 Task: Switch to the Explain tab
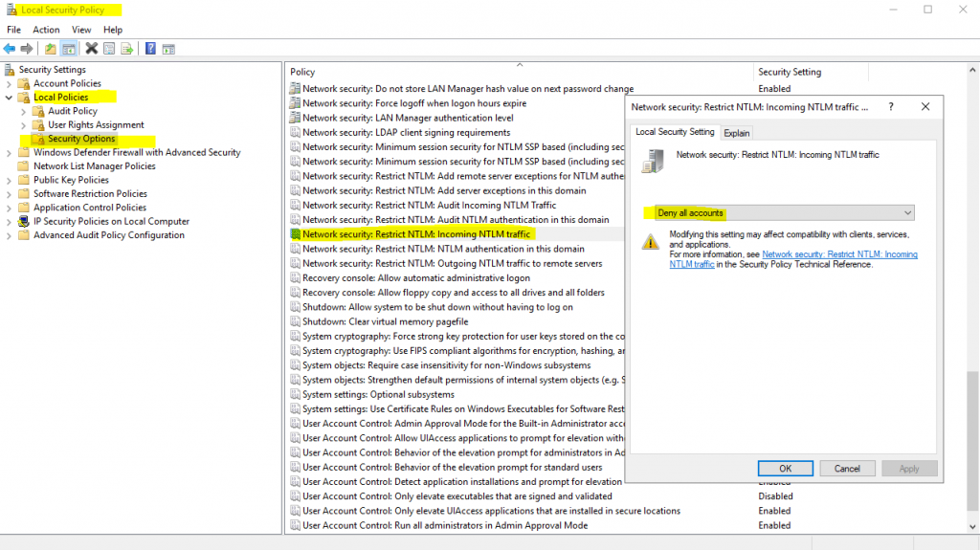[x=736, y=133]
